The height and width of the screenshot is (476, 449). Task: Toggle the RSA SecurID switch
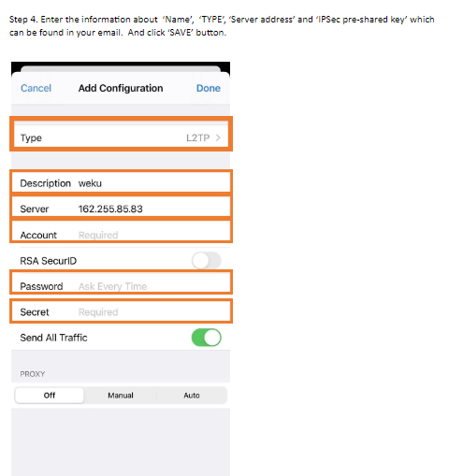point(206,261)
